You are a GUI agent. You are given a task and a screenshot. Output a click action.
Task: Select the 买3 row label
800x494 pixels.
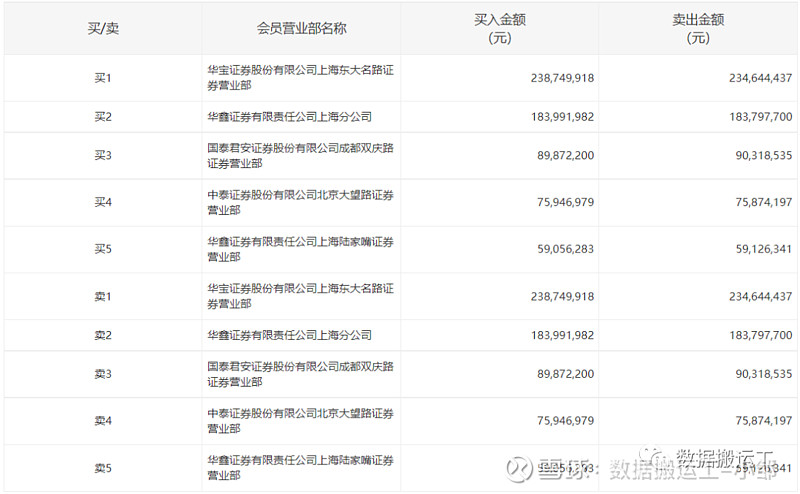[103, 155]
